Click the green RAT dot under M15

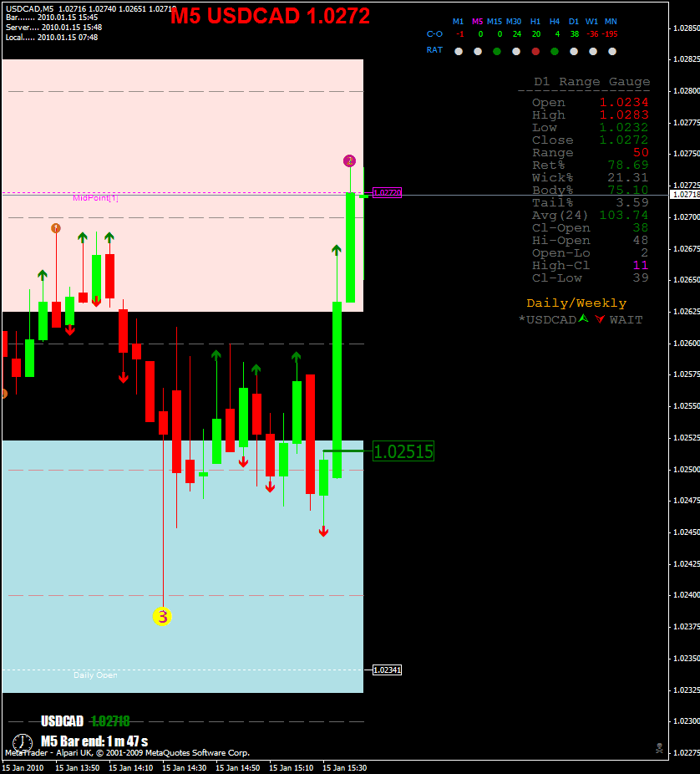[497, 51]
